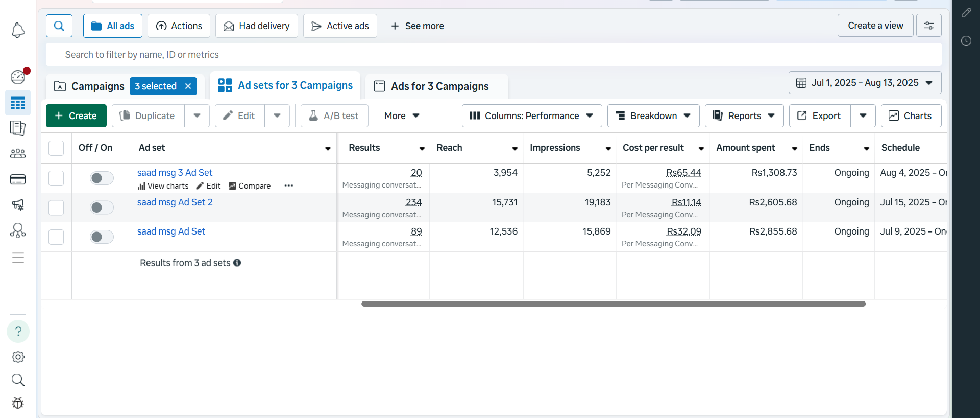This screenshot has height=418, width=980.
Task: Click the bug report icon
Action: point(18,403)
